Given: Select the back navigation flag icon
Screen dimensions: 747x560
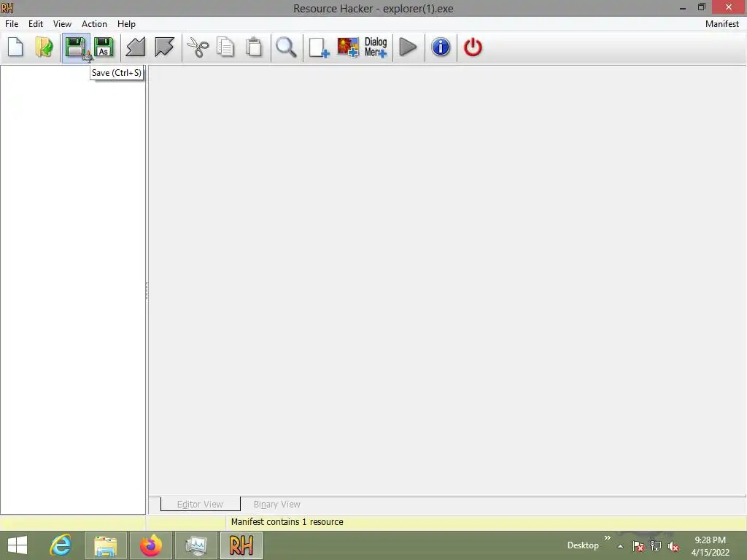Looking at the screenshot, I should pos(136,47).
